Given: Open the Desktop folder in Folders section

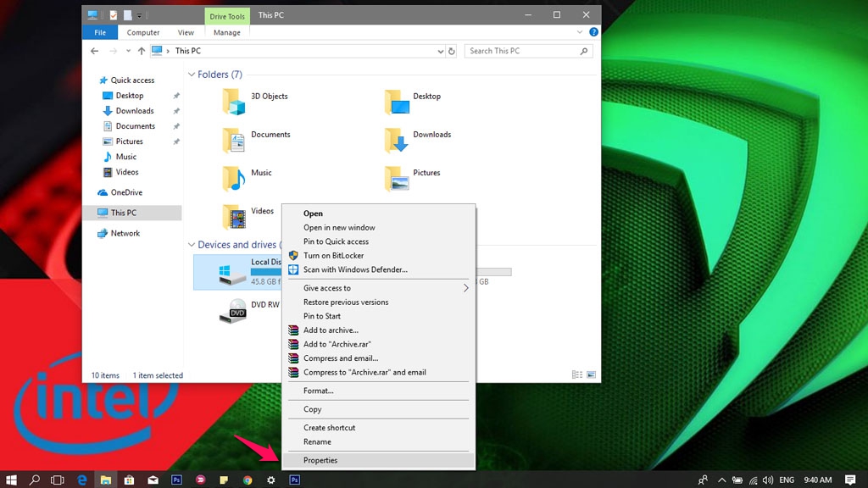Looking at the screenshot, I should pyautogui.click(x=397, y=102).
